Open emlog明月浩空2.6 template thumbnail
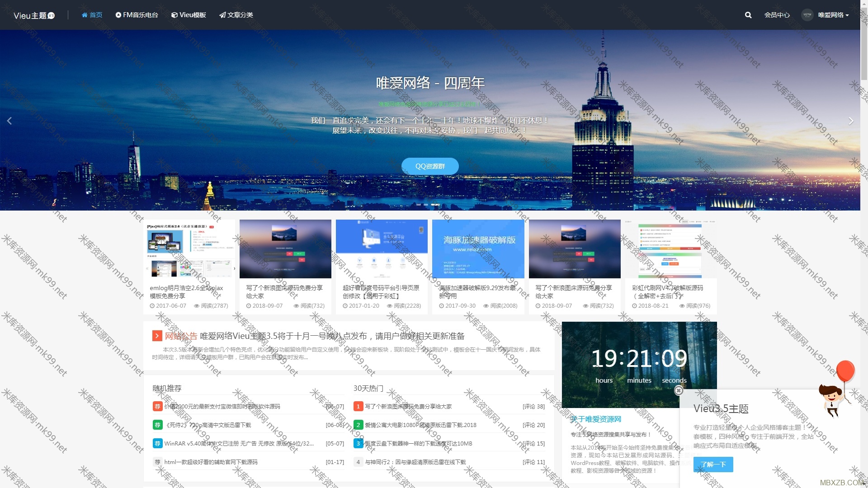 click(189, 249)
